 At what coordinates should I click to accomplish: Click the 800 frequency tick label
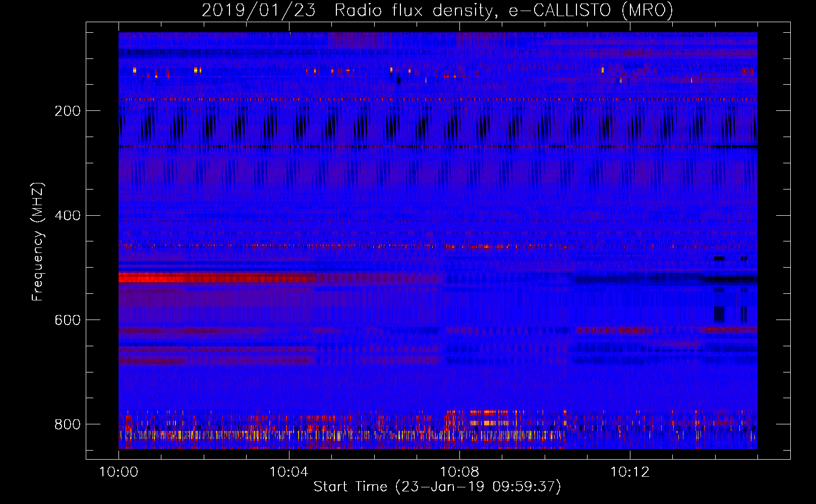coord(68,424)
